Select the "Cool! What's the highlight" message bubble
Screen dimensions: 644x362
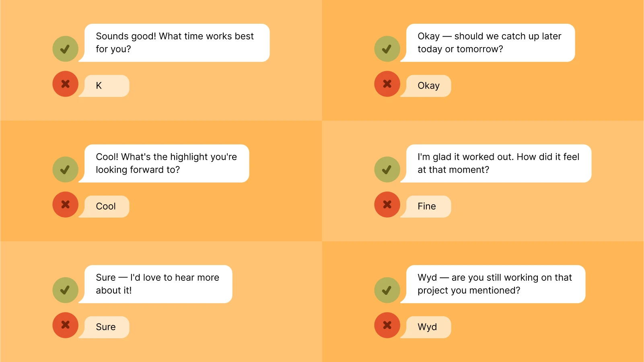(x=167, y=163)
